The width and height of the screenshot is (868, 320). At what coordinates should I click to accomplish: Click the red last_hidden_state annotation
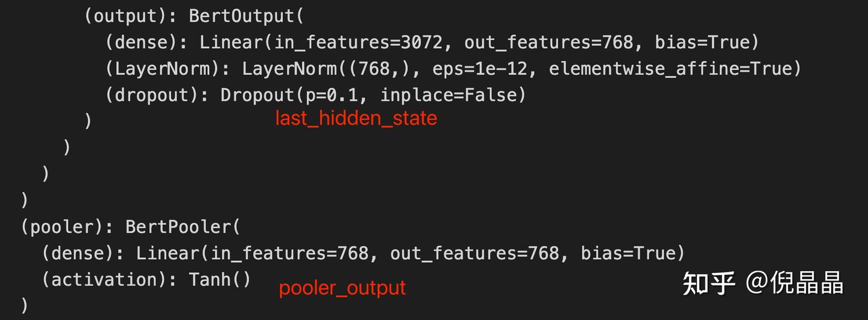[x=356, y=119]
